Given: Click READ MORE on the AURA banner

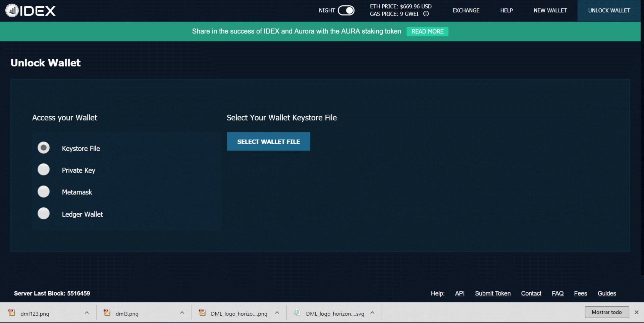Looking at the screenshot, I should click(x=427, y=31).
